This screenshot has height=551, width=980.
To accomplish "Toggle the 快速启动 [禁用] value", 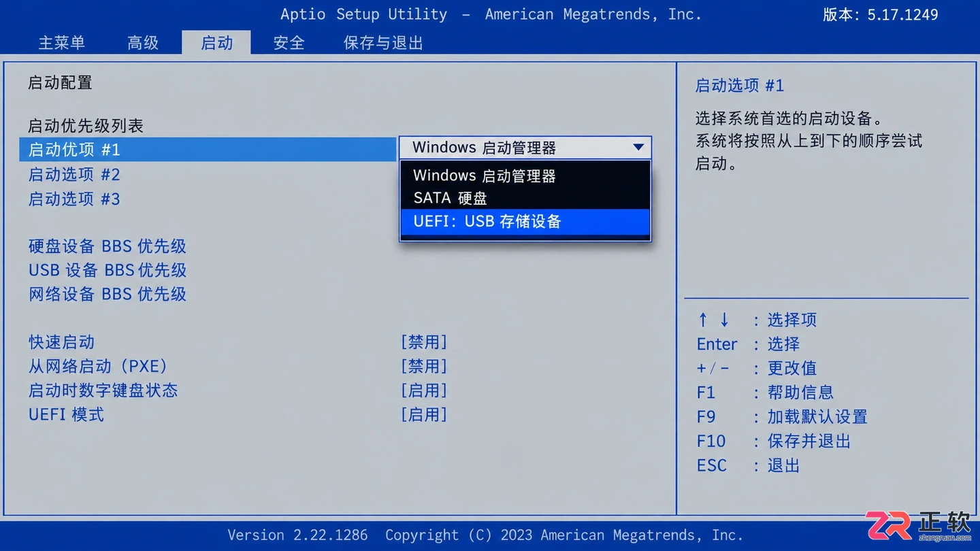I will [424, 342].
